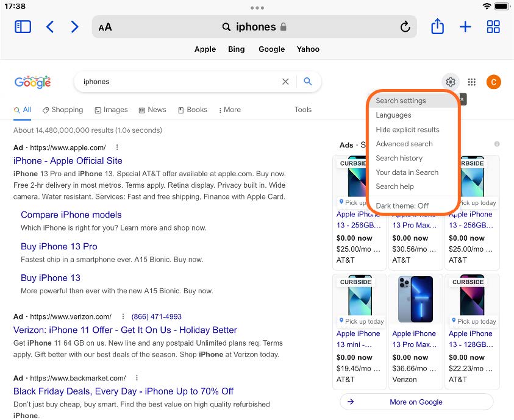Click the info icon beside the Ads panel
Viewport: 514px width, 420px height.
[497, 144]
